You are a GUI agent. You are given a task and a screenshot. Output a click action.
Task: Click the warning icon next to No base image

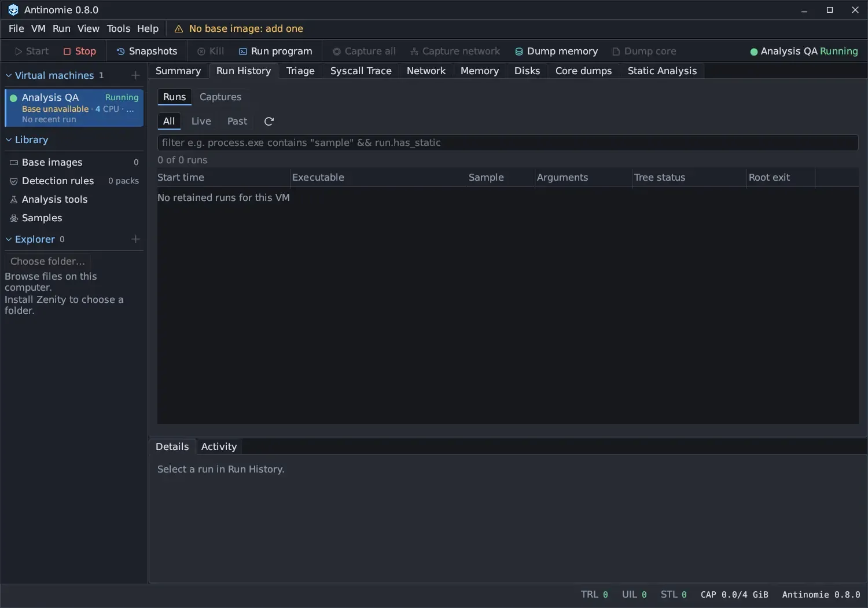[x=179, y=29]
